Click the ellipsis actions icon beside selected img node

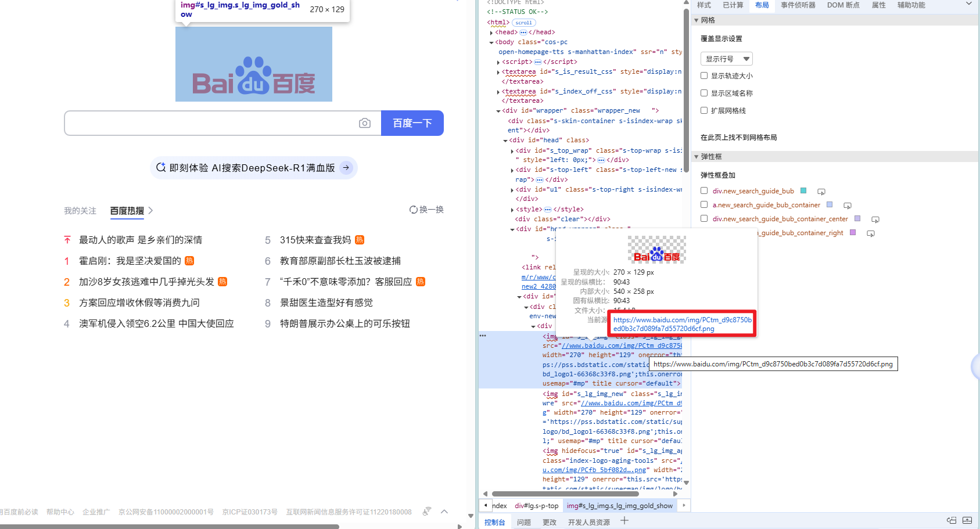[x=483, y=336]
